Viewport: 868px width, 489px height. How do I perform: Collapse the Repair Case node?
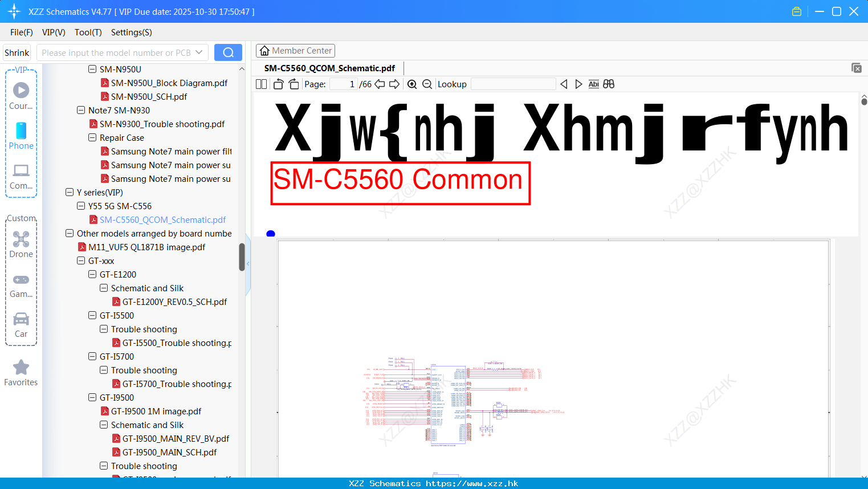coord(92,137)
